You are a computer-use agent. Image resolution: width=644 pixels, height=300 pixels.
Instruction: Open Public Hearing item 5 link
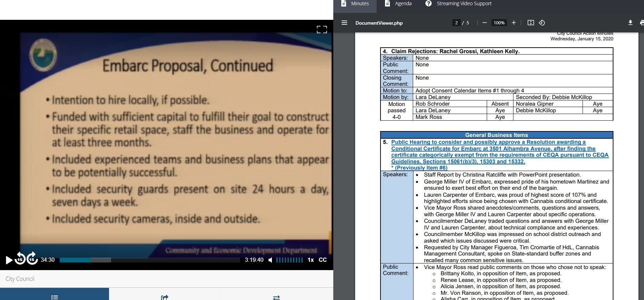click(500, 155)
